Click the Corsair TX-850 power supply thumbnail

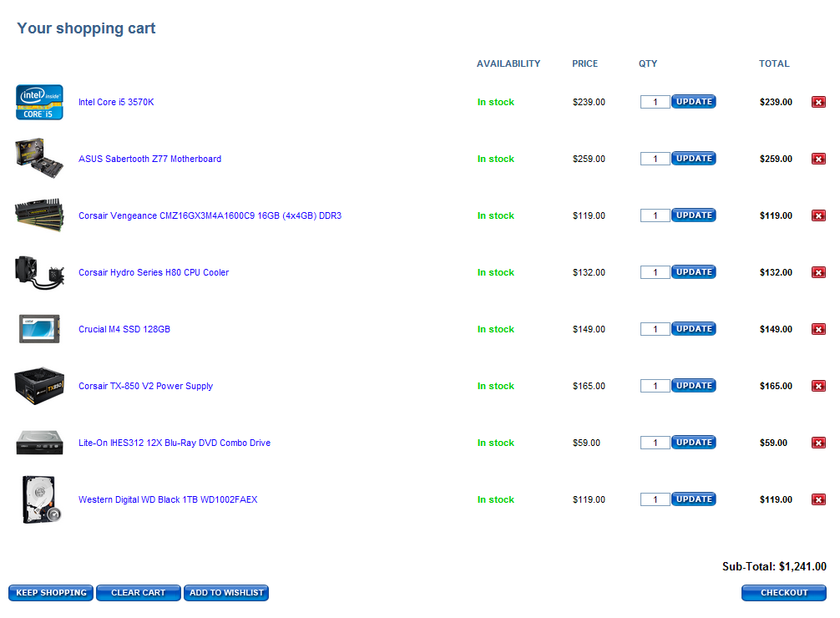tap(39, 386)
